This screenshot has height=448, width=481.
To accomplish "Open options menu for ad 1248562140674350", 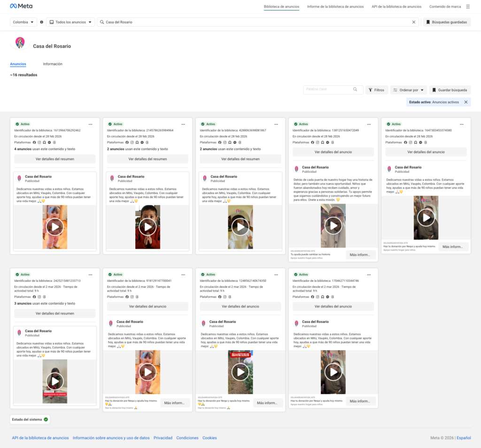I will coord(276,275).
